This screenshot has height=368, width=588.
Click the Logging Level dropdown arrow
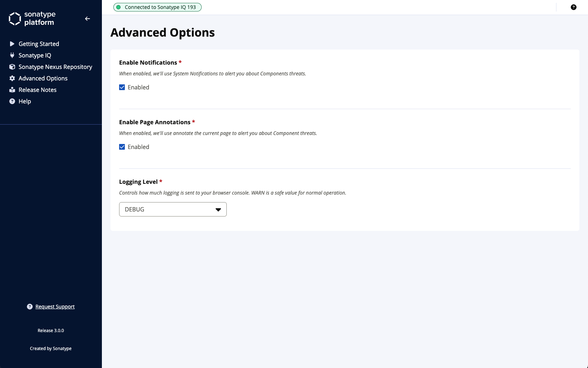click(218, 210)
